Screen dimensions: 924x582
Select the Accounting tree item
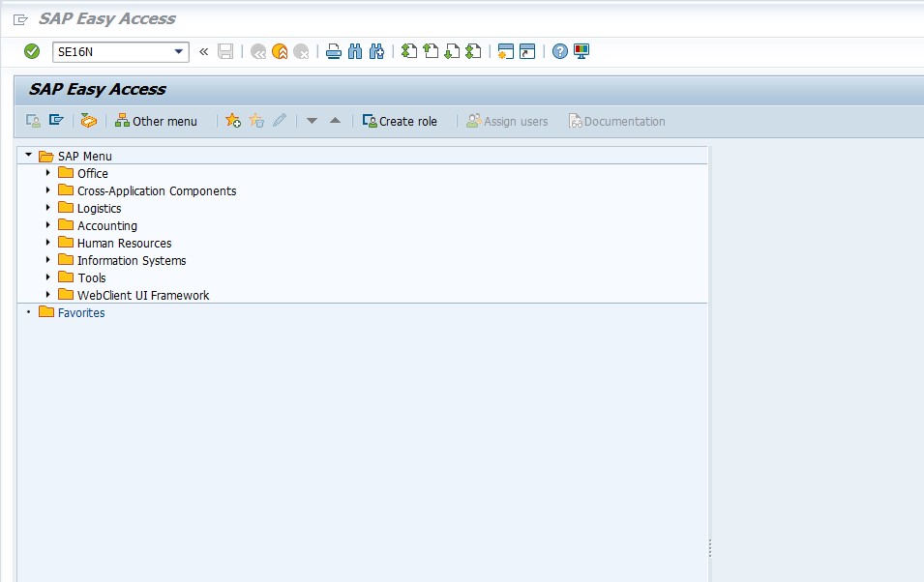pyautogui.click(x=107, y=225)
